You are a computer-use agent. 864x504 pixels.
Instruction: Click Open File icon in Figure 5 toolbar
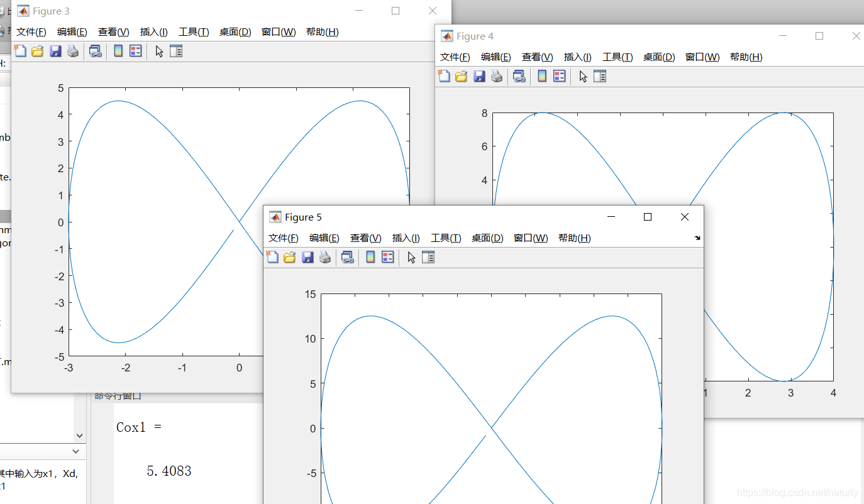[x=290, y=258]
